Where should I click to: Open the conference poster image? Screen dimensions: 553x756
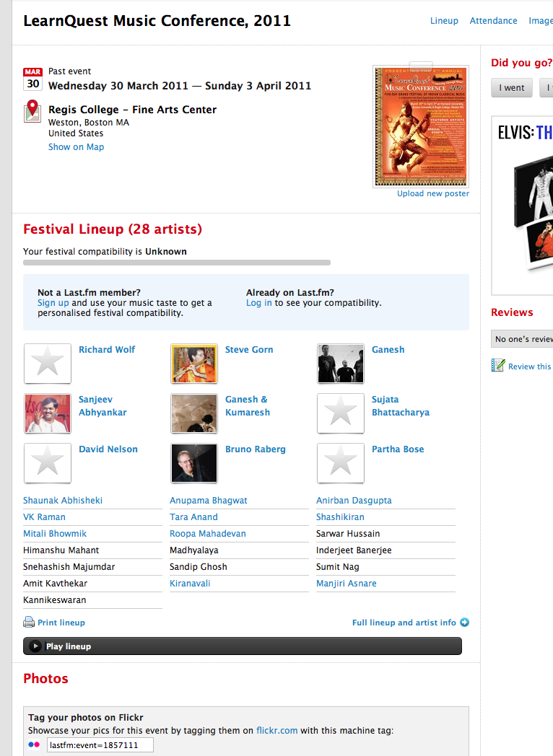click(x=421, y=126)
